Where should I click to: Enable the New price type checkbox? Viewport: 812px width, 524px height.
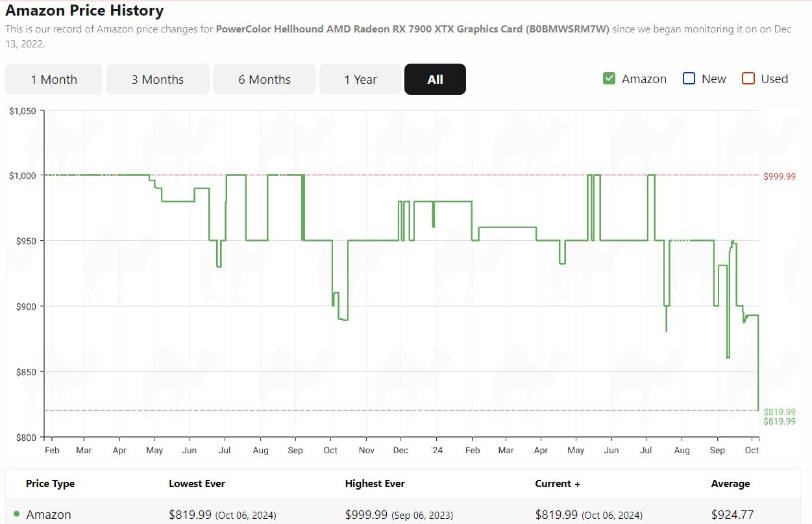point(689,79)
